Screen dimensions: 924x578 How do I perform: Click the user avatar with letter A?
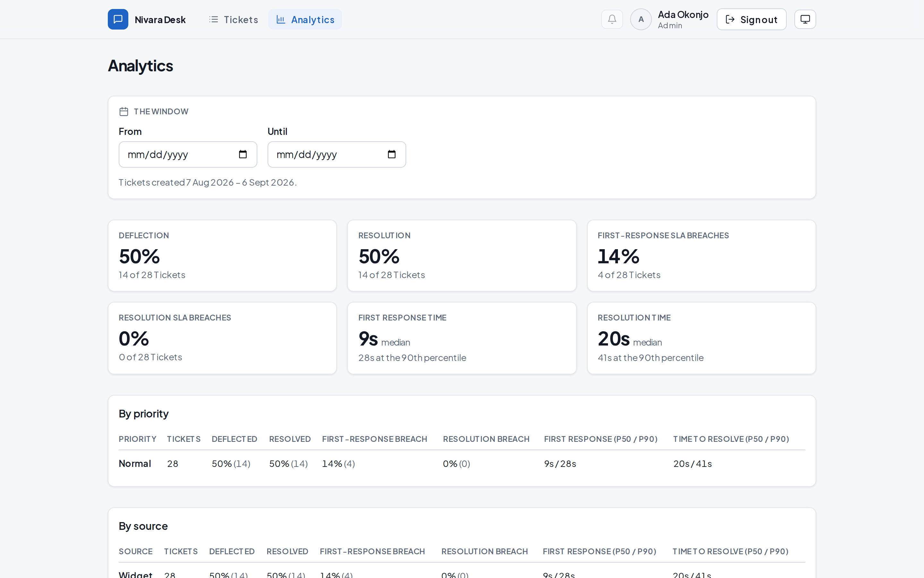(x=641, y=19)
